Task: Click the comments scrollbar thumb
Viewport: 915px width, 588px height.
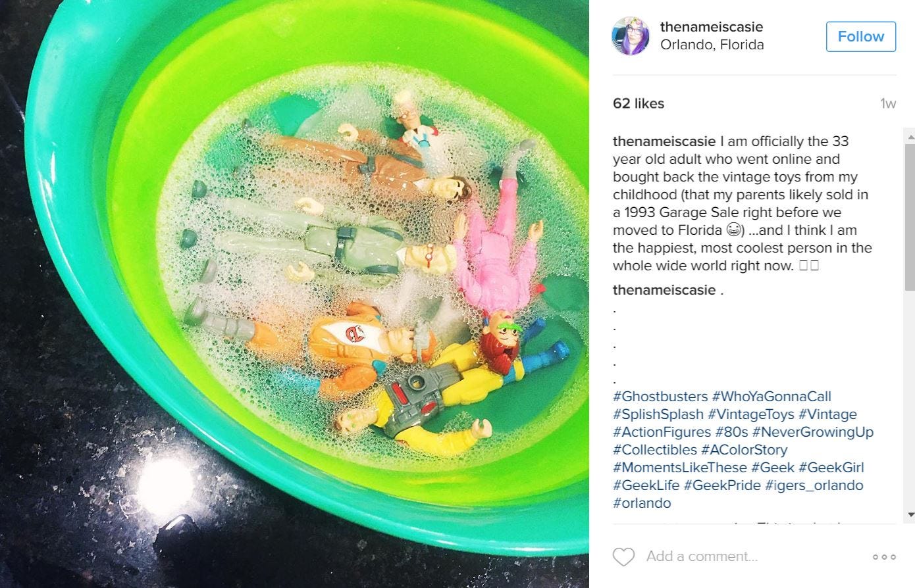Action: click(910, 217)
